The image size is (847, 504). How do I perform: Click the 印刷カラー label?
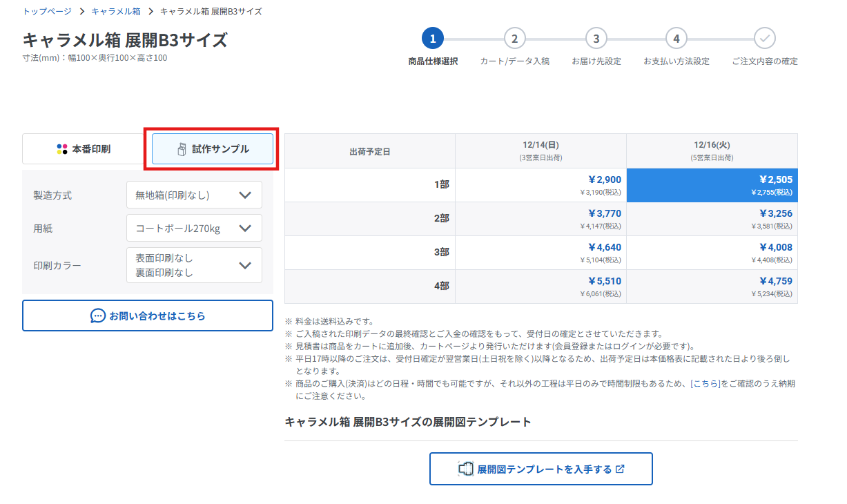pyautogui.click(x=57, y=266)
